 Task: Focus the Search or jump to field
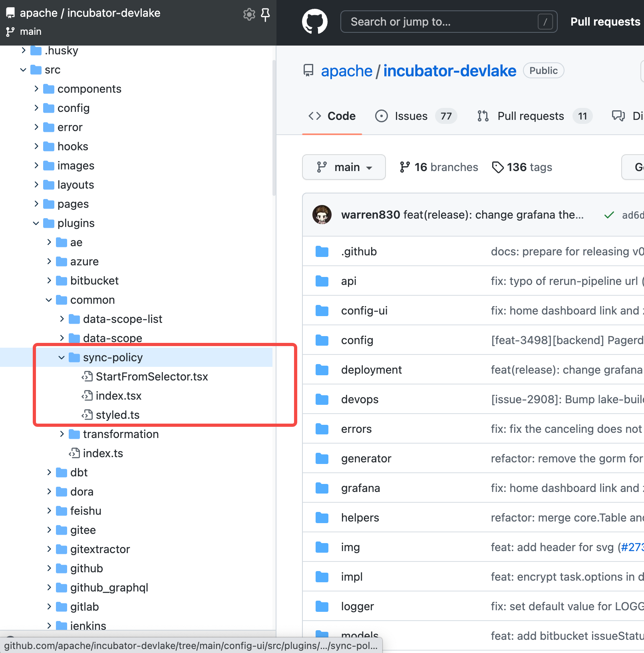(x=449, y=22)
